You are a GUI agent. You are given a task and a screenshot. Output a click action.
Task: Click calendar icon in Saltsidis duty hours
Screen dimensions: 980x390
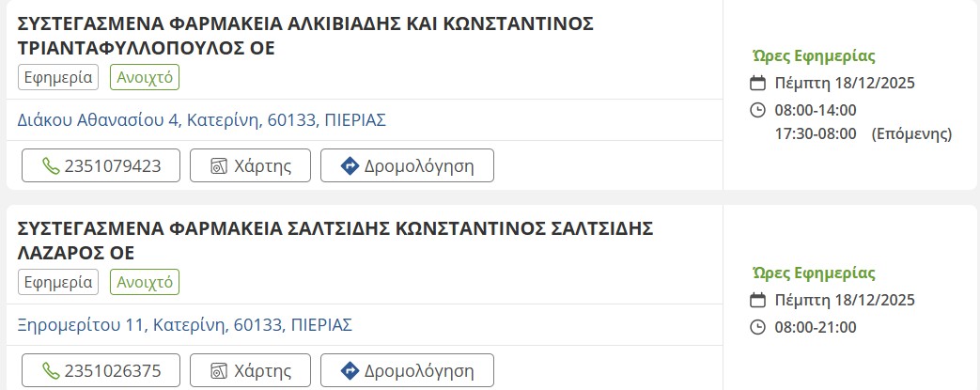click(x=758, y=301)
